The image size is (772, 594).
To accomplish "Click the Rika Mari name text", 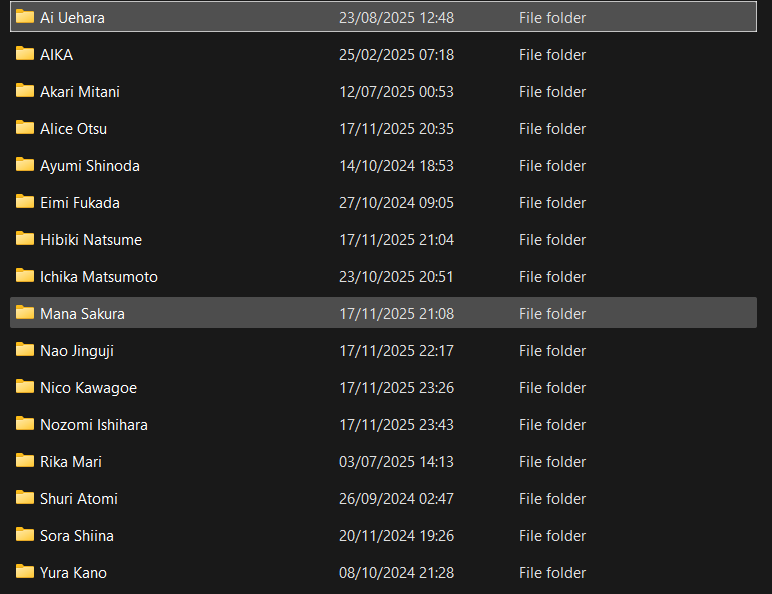I will [71, 462].
